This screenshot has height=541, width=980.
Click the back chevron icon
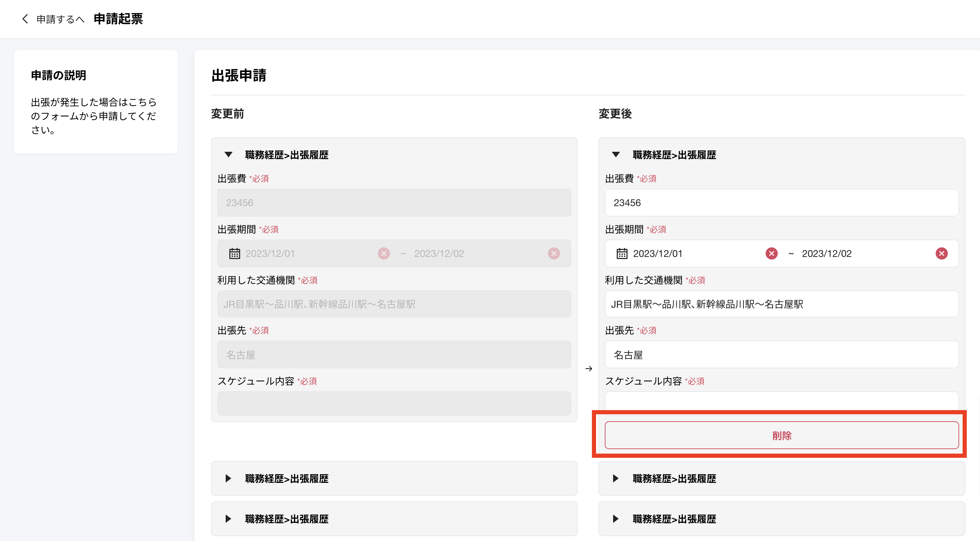click(x=25, y=19)
